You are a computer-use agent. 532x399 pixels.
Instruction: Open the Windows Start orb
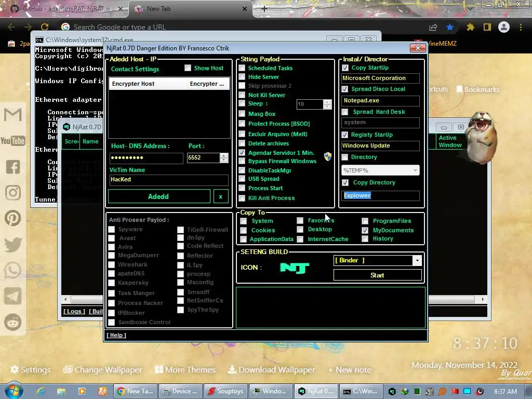click(14, 391)
